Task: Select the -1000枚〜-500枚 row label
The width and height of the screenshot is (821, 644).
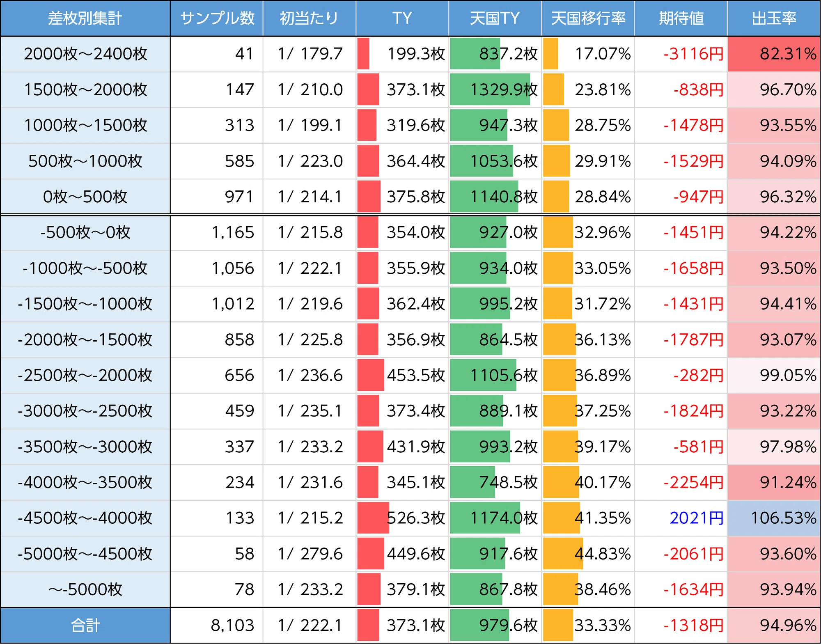Action: pos(85,268)
